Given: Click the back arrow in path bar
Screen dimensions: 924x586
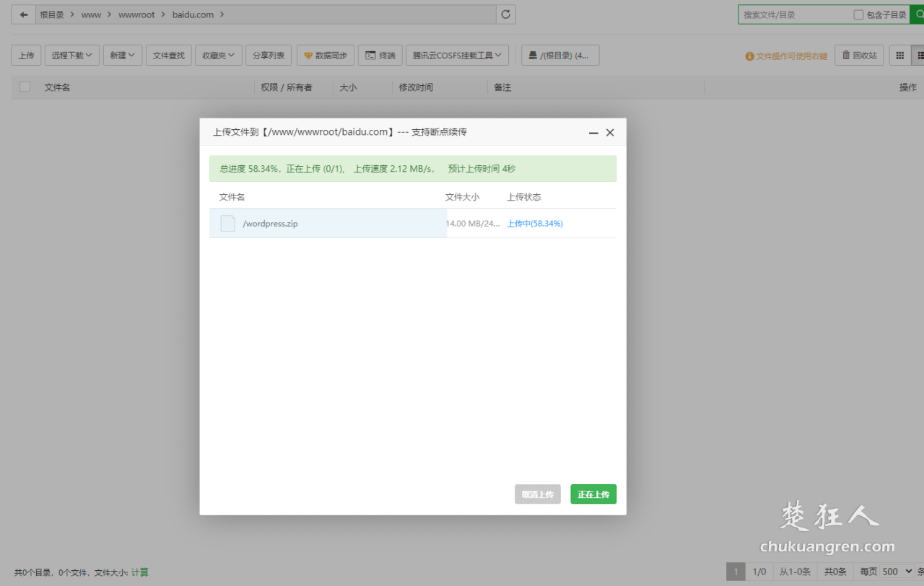Looking at the screenshot, I should pyautogui.click(x=24, y=14).
